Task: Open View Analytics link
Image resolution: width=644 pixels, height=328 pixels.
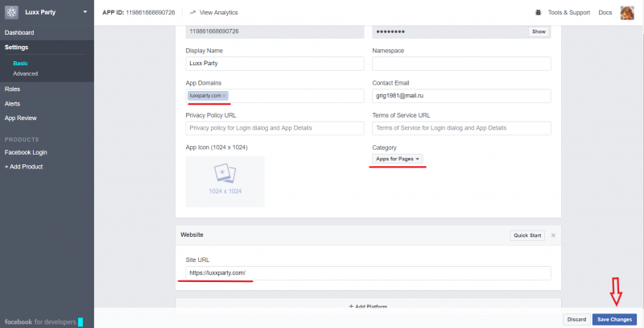Action: (218, 13)
